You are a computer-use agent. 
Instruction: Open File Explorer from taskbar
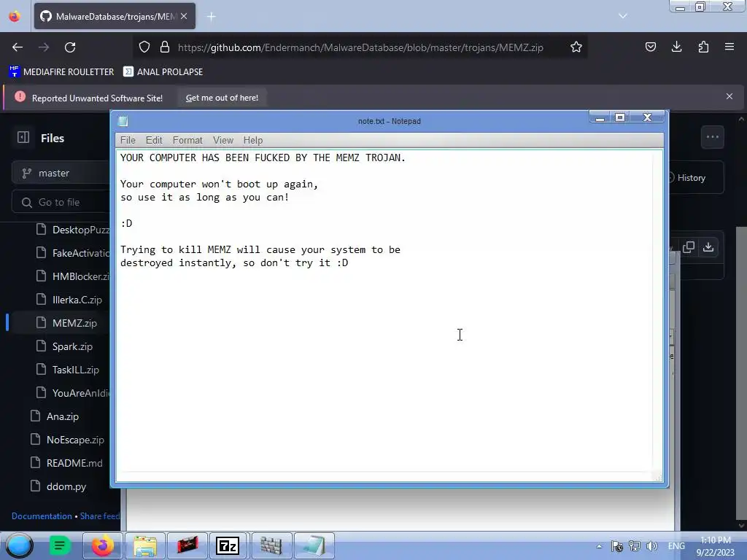(x=145, y=545)
